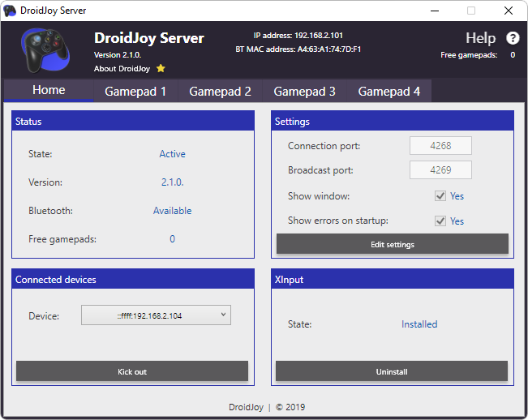Click the Connection port field 4268
Screen dimensions: 528x420
(440, 145)
